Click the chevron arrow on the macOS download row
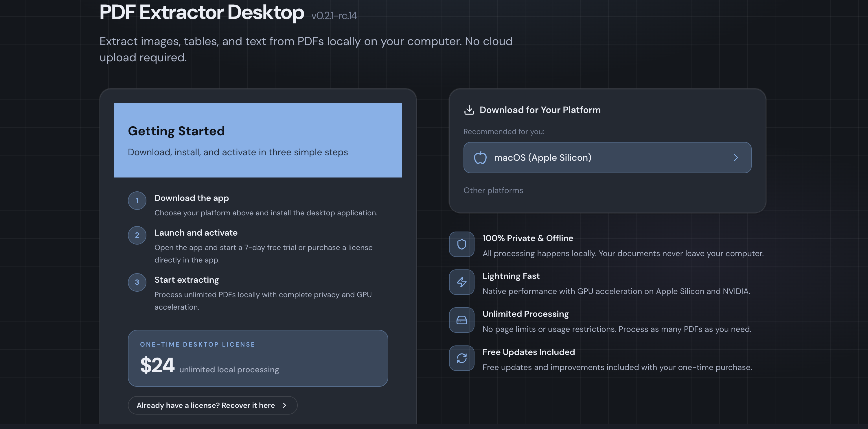The image size is (868, 429). tap(736, 158)
